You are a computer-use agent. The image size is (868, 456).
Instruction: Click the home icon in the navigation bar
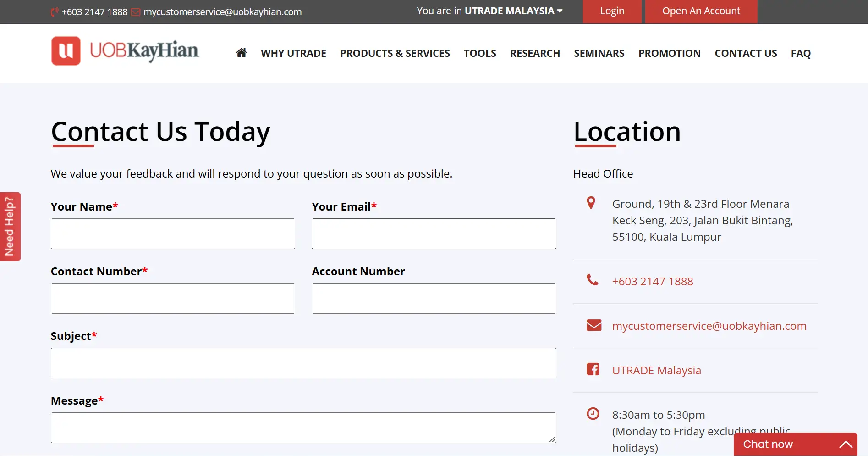(242, 53)
